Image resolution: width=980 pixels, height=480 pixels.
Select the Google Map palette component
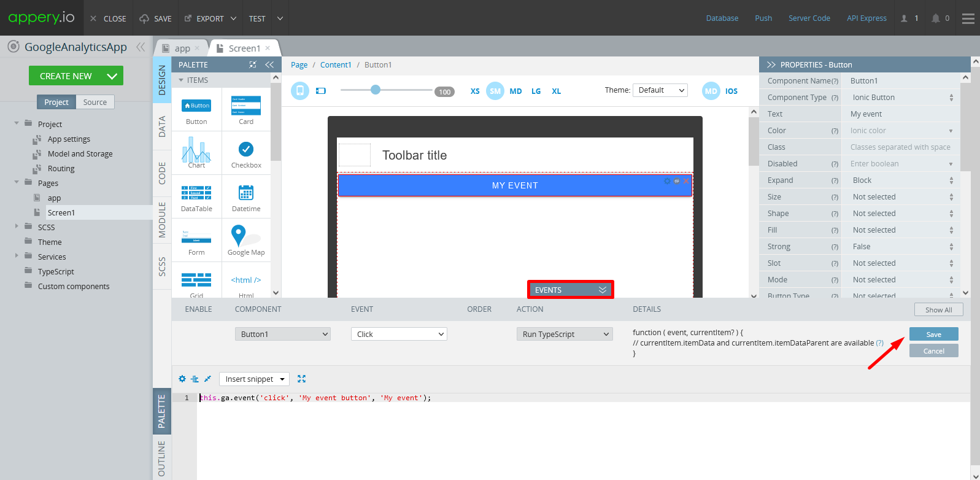point(246,241)
